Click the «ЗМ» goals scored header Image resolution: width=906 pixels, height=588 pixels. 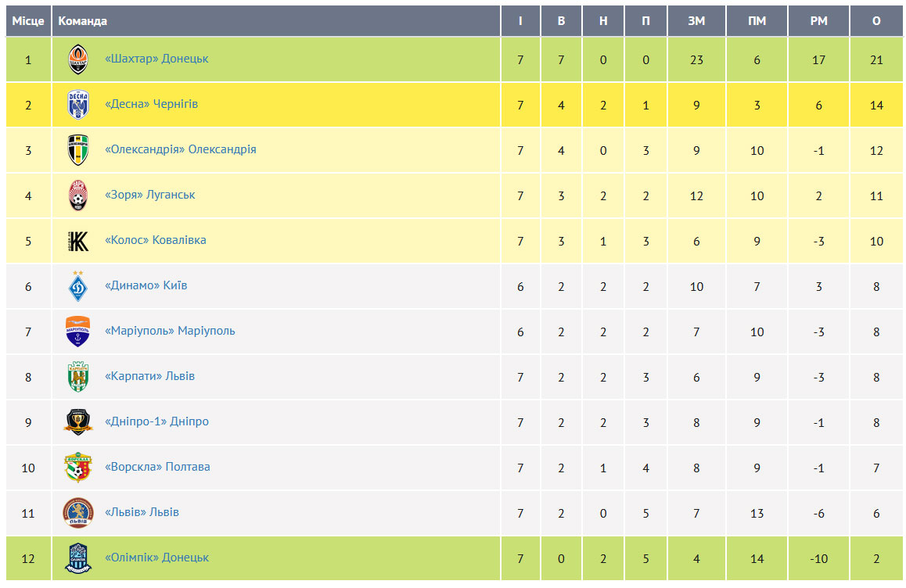coord(696,21)
